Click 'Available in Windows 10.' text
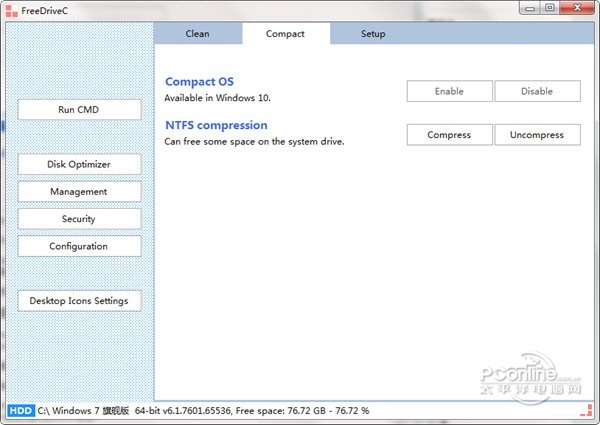Screen dimensions: 600x425 [217, 98]
